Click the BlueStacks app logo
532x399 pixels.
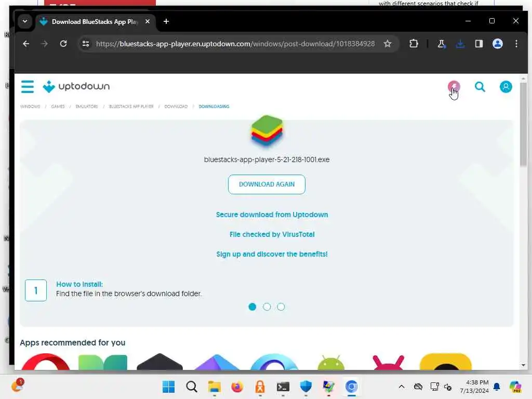[267, 130]
